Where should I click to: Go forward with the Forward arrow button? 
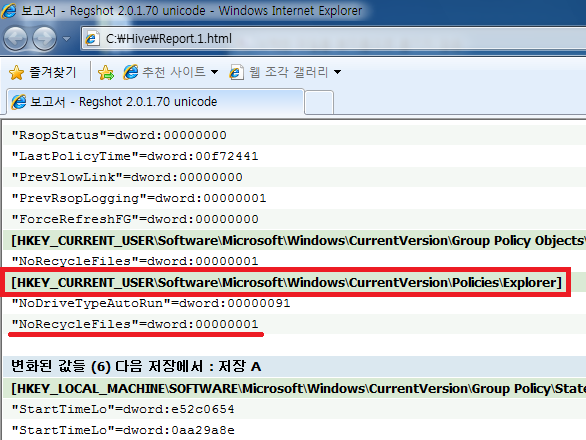[x=44, y=39]
